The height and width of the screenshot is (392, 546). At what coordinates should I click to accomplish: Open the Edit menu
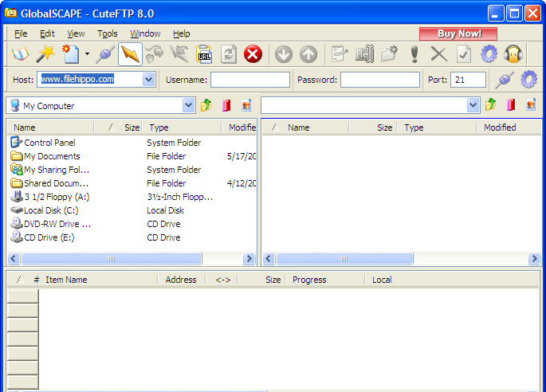point(47,33)
